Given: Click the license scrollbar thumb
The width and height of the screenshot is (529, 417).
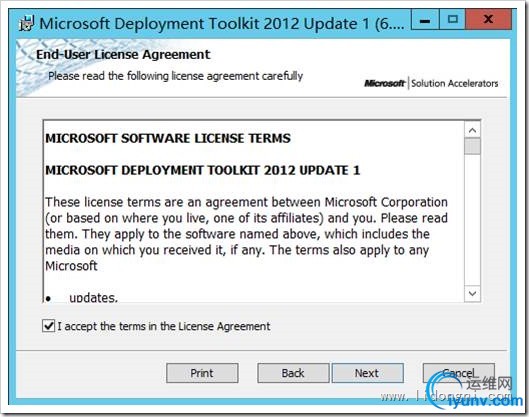Looking at the screenshot, I should click(x=472, y=146).
